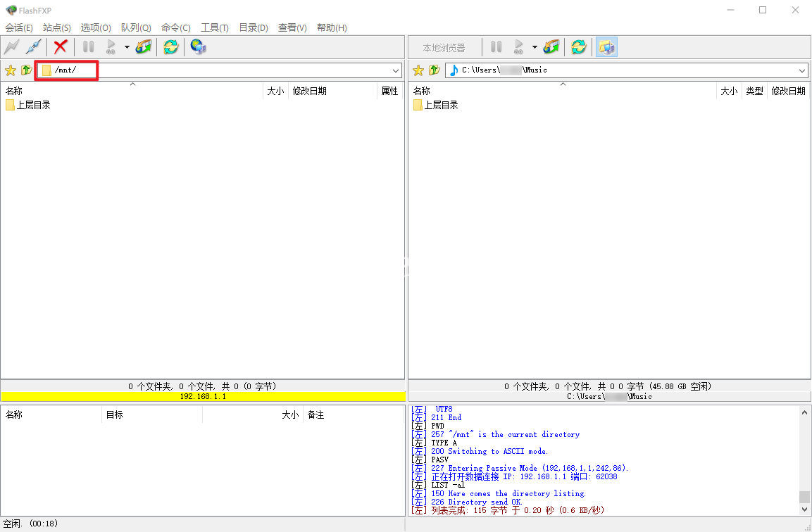Click left pane globe transfer icon
Screen dimensions: 812x532
pos(144,47)
